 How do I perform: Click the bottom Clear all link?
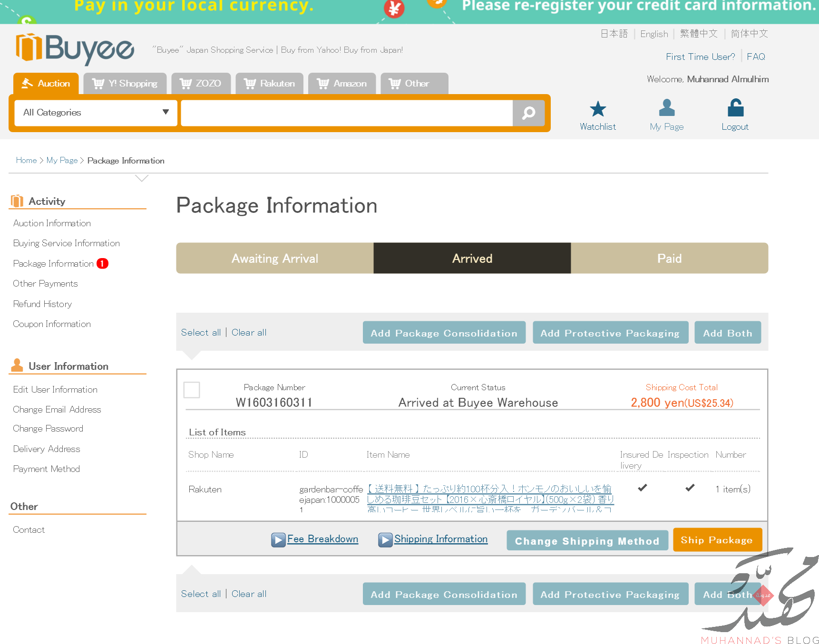pyautogui.click(x=249, y=594)
